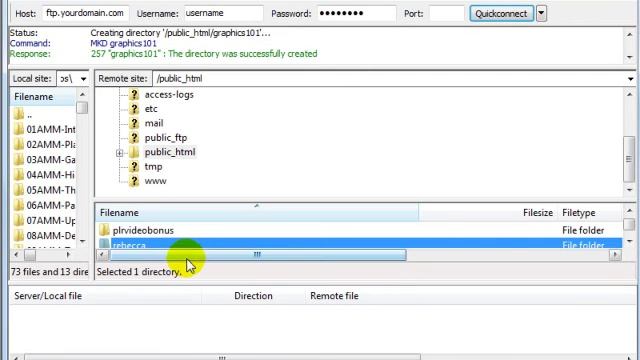Image resolution: width=640 pixels, height=360 pixels.
Task: Focus the Port input field
Action: [447, 13]
